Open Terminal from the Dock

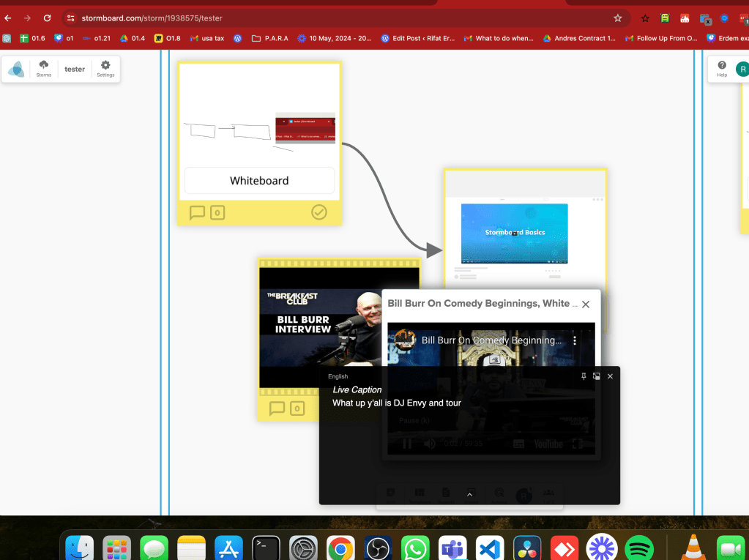point(266,548)
